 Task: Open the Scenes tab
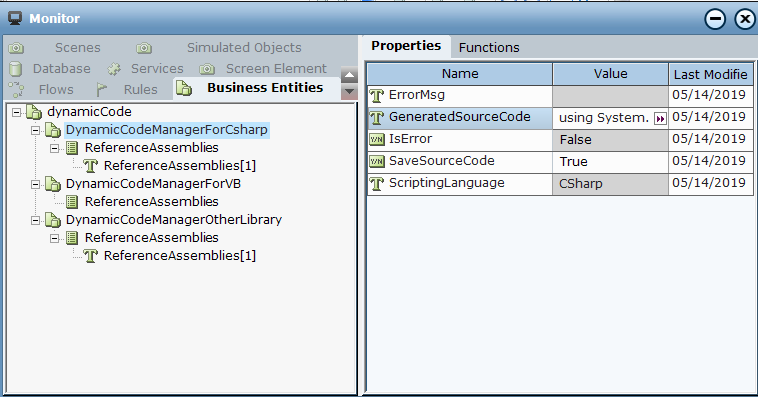tap(77, 48)
